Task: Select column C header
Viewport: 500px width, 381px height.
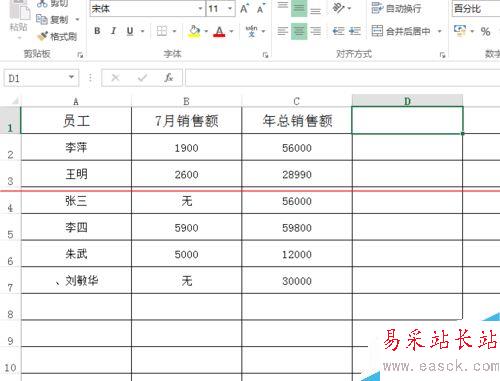Action: tap(297, 101)
